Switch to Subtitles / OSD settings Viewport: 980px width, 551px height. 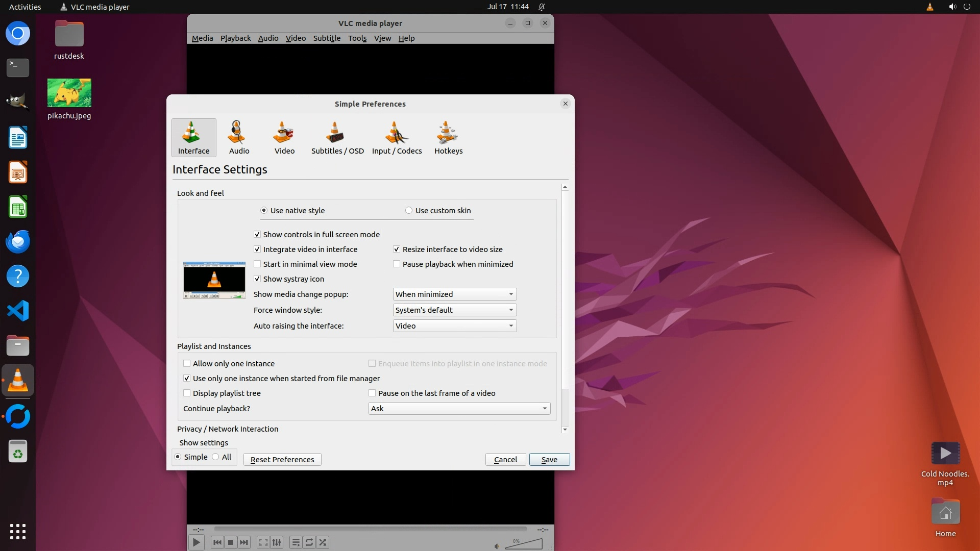click(337, 138)
